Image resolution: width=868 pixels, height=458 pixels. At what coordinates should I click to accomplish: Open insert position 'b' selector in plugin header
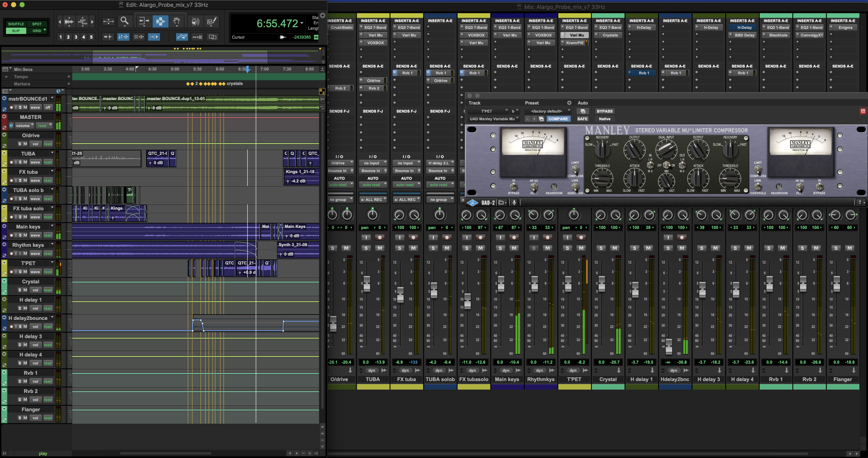pyautogui.click(x=515, y=111)
